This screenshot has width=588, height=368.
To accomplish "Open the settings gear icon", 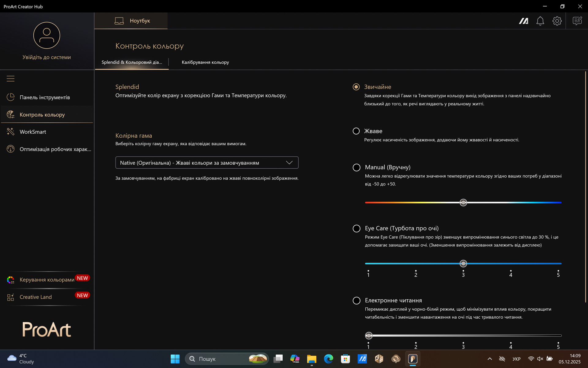I will [557, 21].
